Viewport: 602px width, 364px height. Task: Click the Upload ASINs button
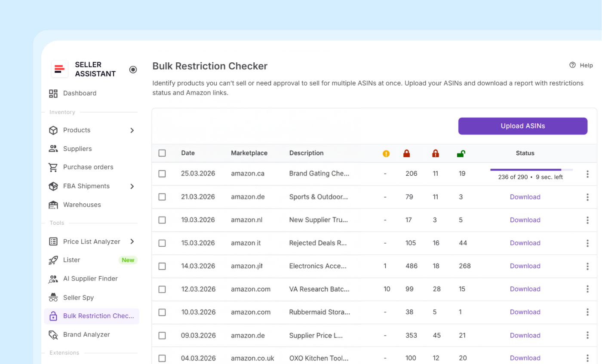click(x=522, y=126)
